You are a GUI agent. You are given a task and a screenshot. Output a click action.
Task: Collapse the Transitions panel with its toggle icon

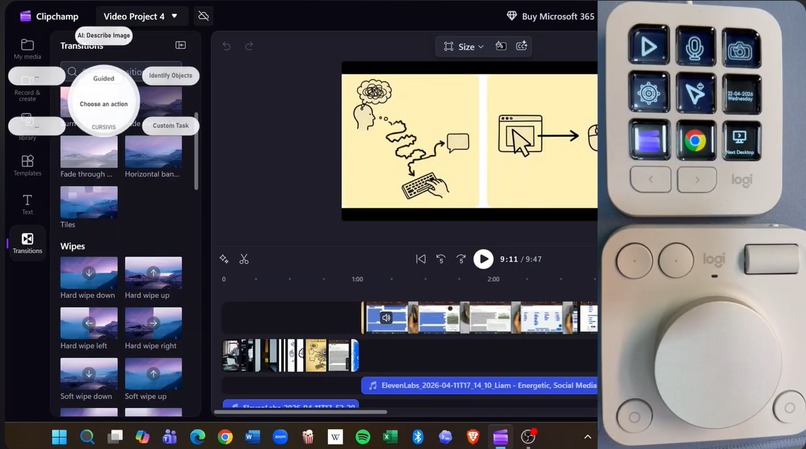point(180,45)
